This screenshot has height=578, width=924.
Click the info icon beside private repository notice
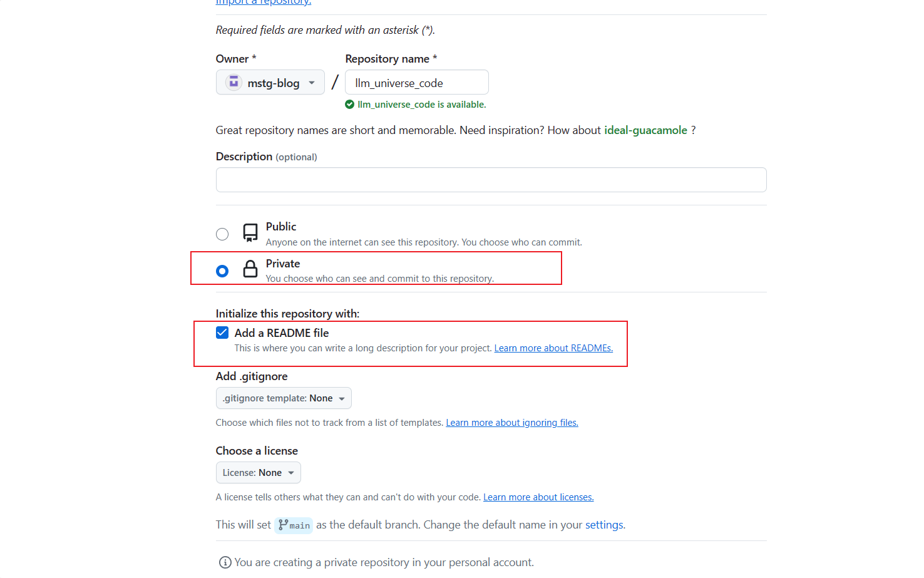tap(225, 562)
